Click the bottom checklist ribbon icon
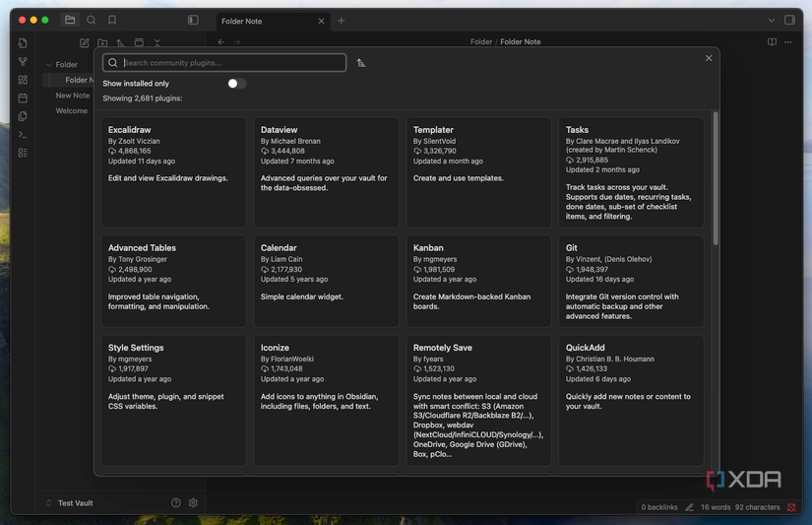 23,153
